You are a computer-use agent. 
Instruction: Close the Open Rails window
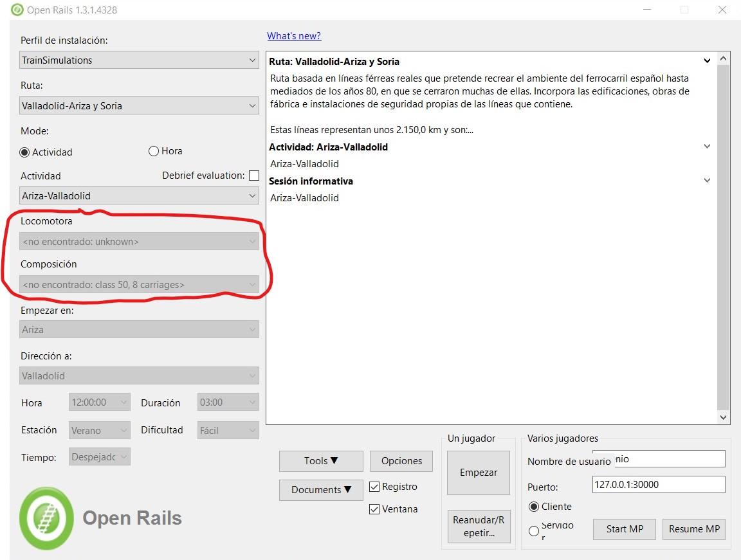(722, 10)
